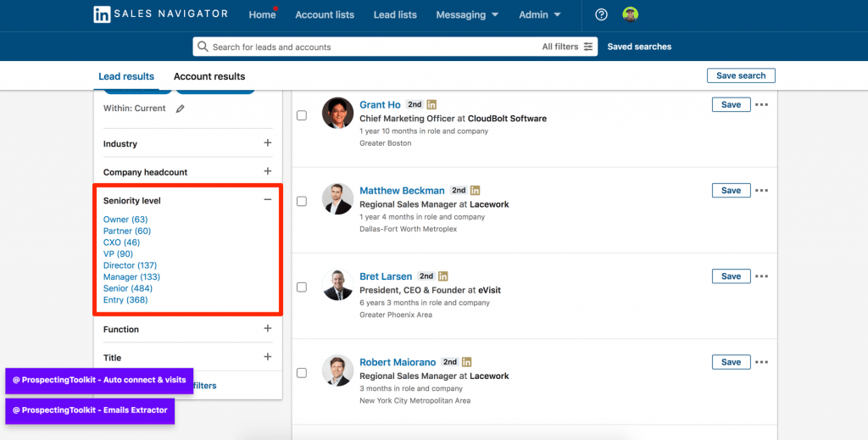Screen dimensions: 868x440
Task: Open Grant Ho's name link
Action: (380, 104)
